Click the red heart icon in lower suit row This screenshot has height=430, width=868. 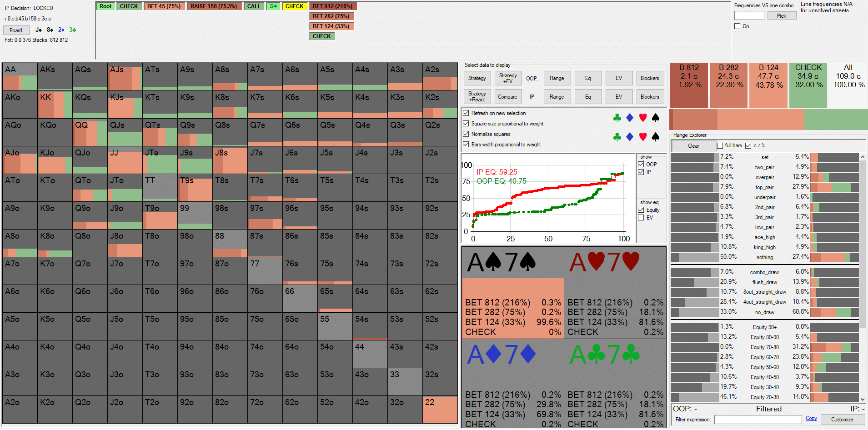pos(642,137)
